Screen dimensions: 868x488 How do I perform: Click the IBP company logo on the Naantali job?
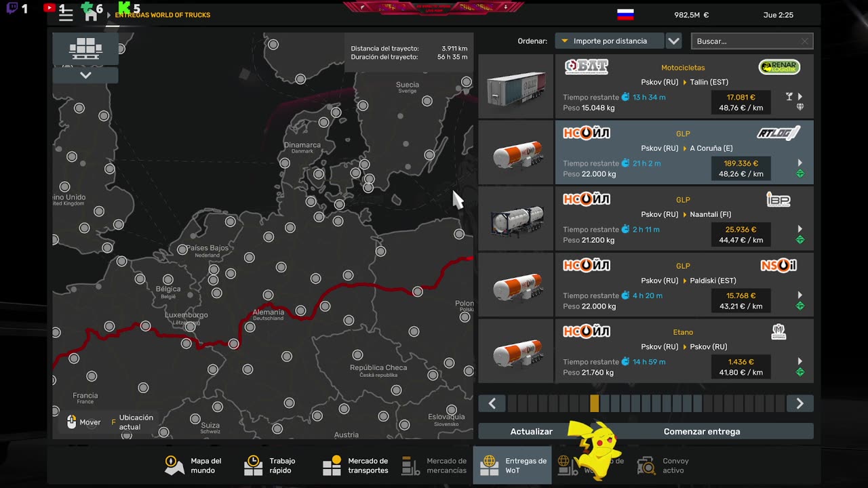[x=778, y=199]
